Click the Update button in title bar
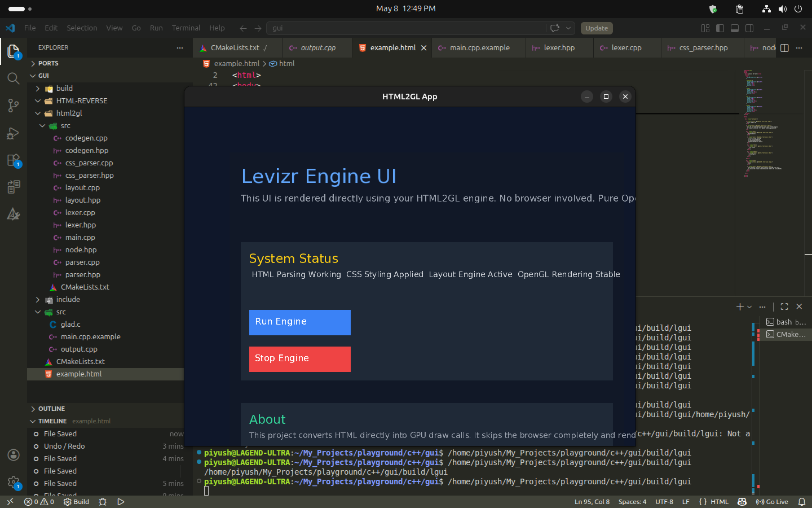Viewport: 812px width, 508px height. pos(597,28)
